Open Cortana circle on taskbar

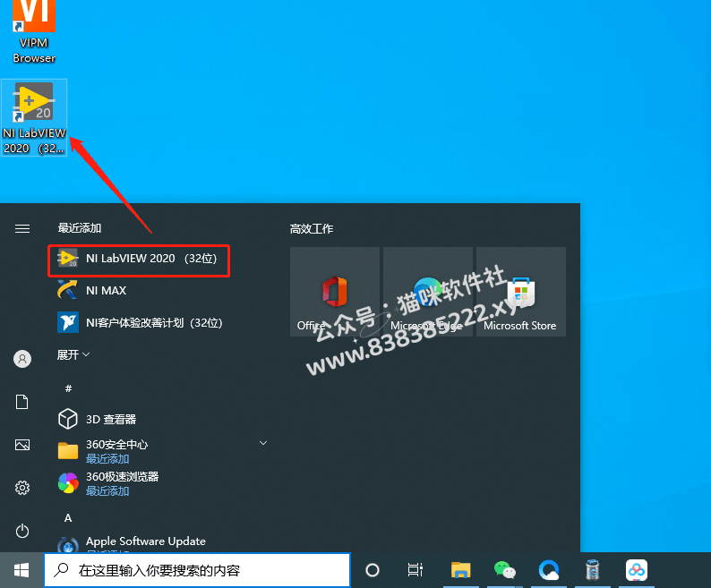(x=373, y=570)
